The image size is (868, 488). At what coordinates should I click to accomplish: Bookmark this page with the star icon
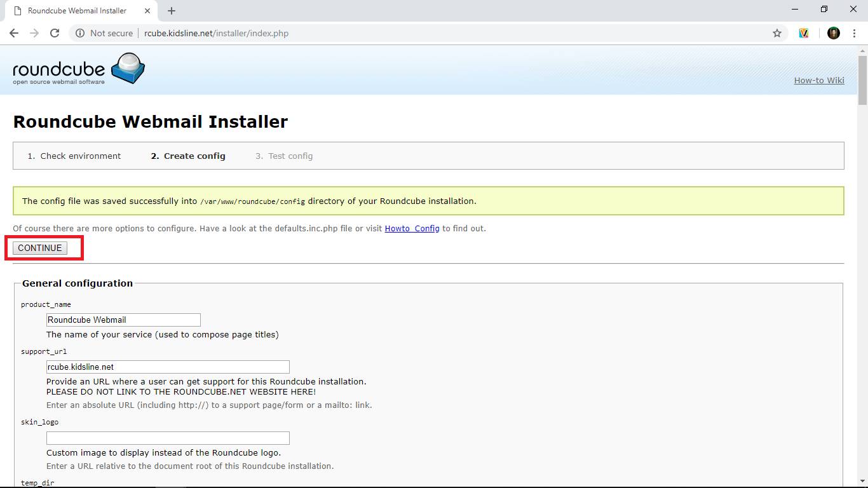777,33
